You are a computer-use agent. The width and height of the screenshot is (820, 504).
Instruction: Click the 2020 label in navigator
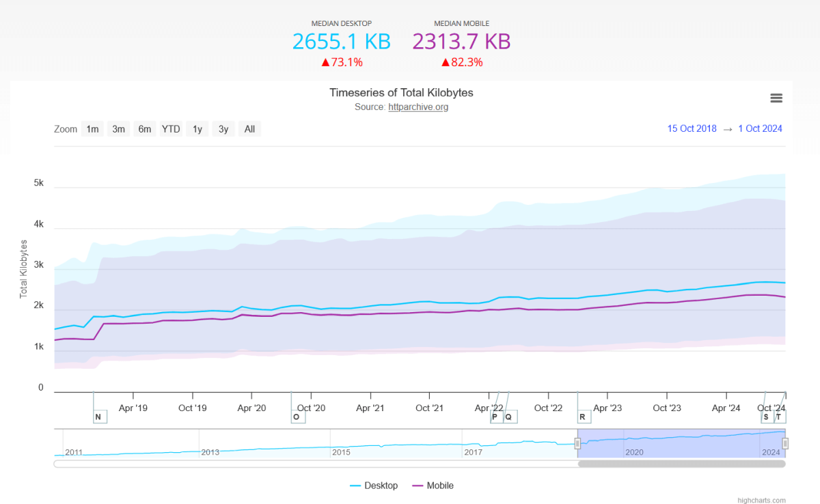[634, 452]
